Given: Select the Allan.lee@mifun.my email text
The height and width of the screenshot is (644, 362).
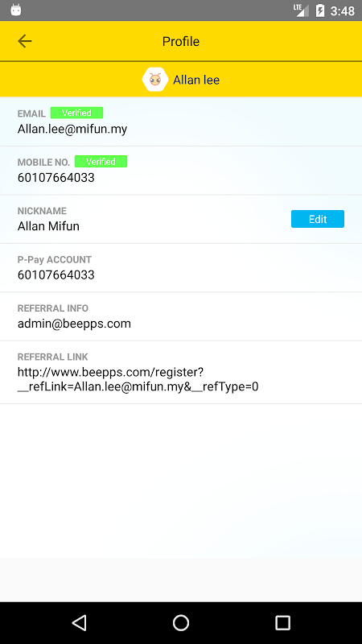Looking at the screenshot, I should [72, 129].
